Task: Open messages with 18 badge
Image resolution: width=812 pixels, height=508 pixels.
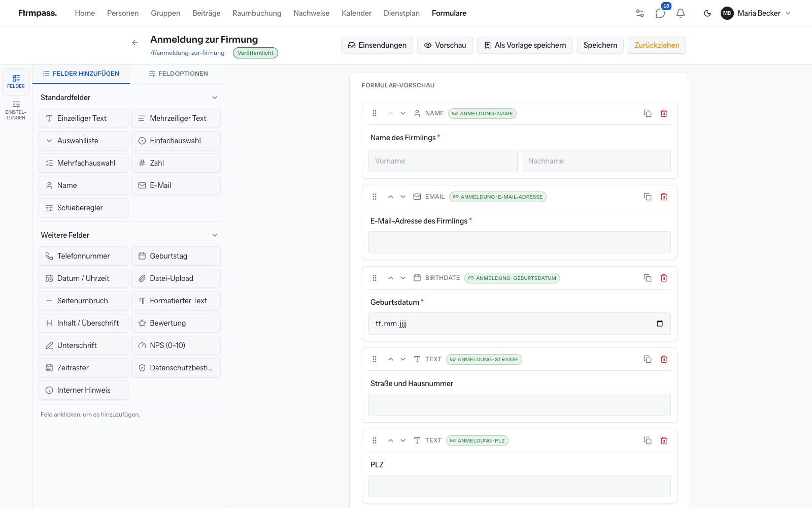Action: (x=660, y=13)
